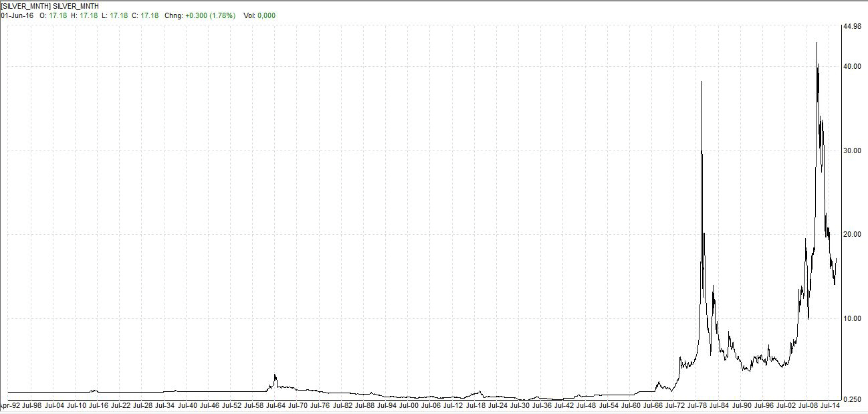Select the Jul-30 date marker on time axis
Screen dimensions: 868x414
(520, 405)
